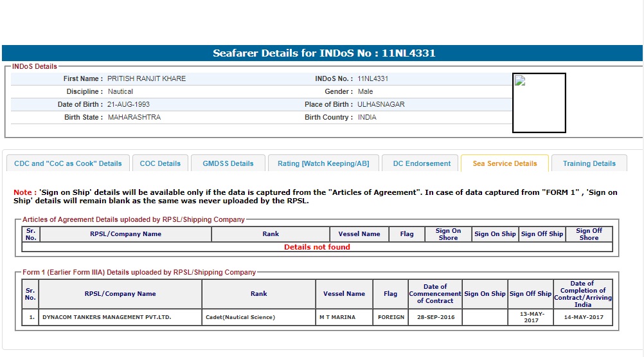This screenshot has width=644, height=357.
Task: Click the broken seafarer photo thumbnail
Action: 539,103
